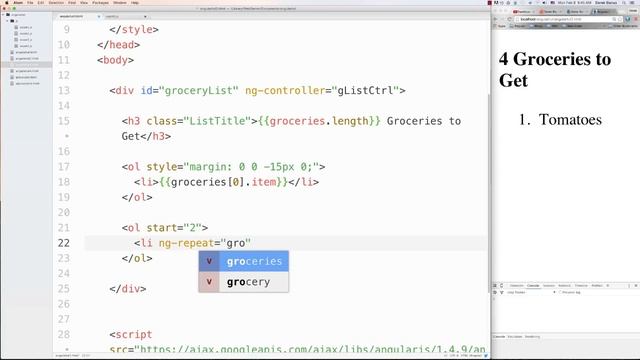This screenshot has height=360, width=640.
Task: Click the ng-repeat attribute on line 22
Action: [x=186, y=243]
